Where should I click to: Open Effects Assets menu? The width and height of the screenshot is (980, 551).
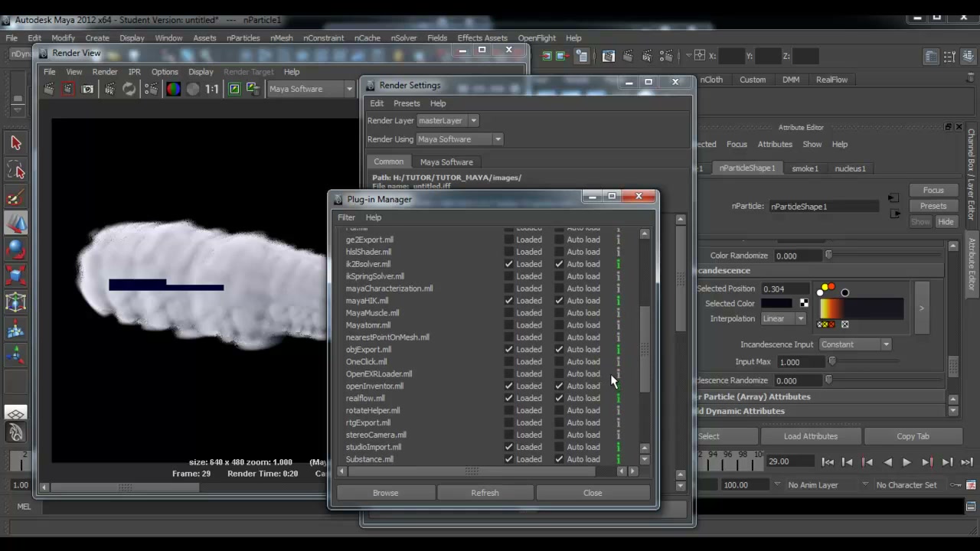coord(482,37)
